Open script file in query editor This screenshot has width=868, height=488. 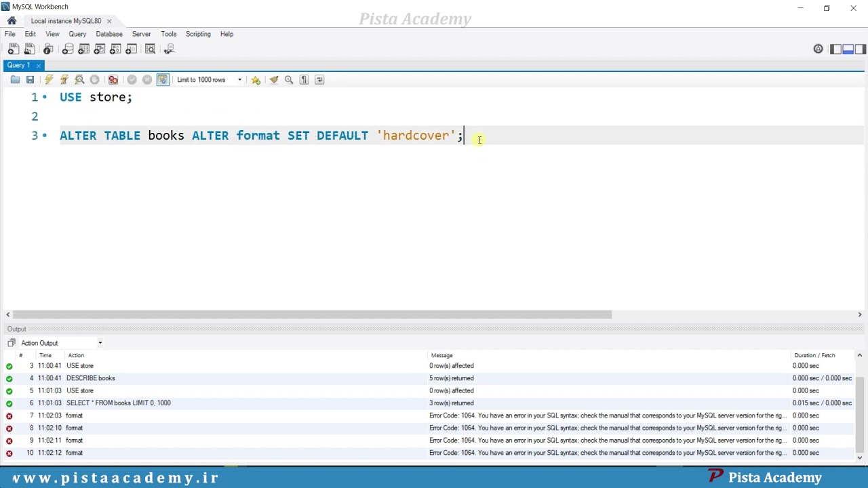(15, 80)
